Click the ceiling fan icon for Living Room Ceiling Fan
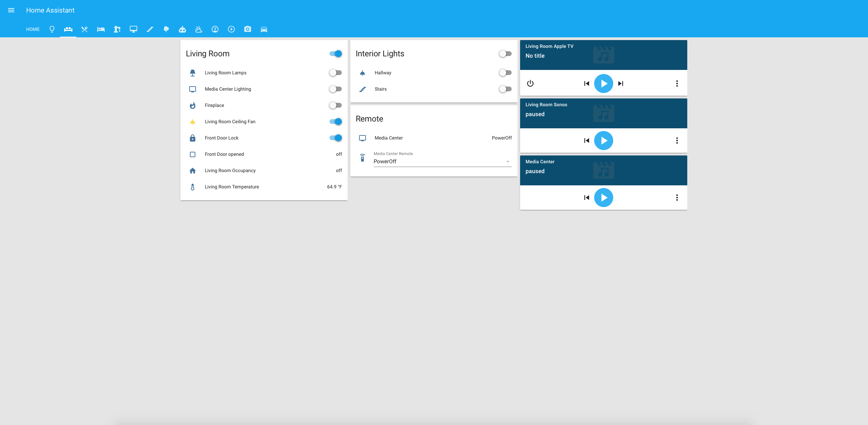 tap(192, 121)
